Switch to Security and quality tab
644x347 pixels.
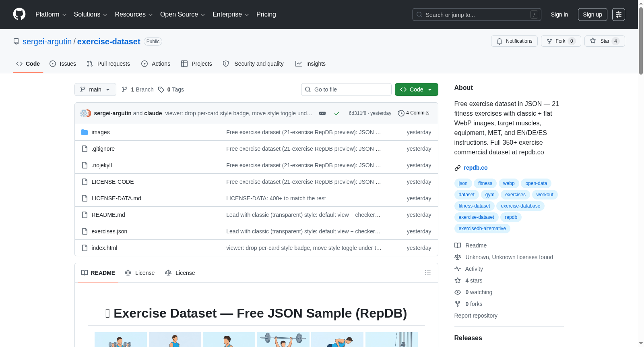click(x=253, y=64)
